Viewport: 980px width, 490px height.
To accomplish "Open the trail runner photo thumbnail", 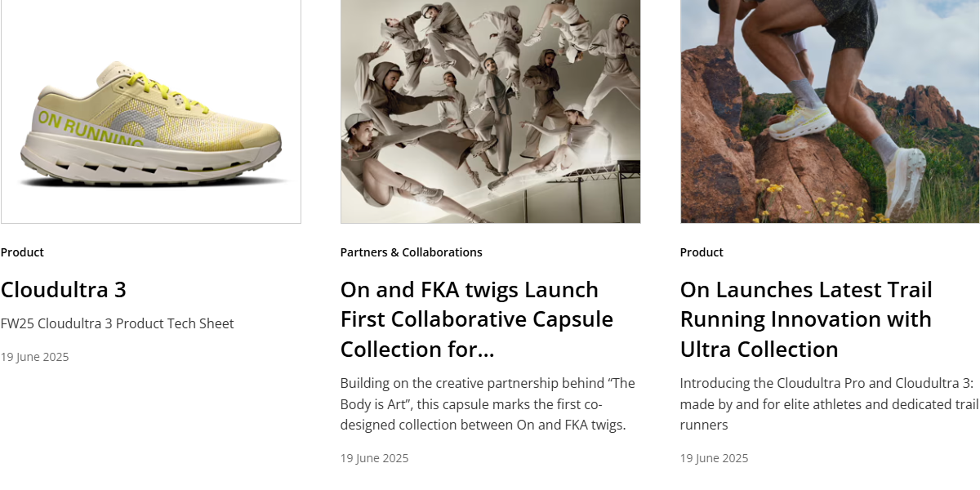I will 830,111.
